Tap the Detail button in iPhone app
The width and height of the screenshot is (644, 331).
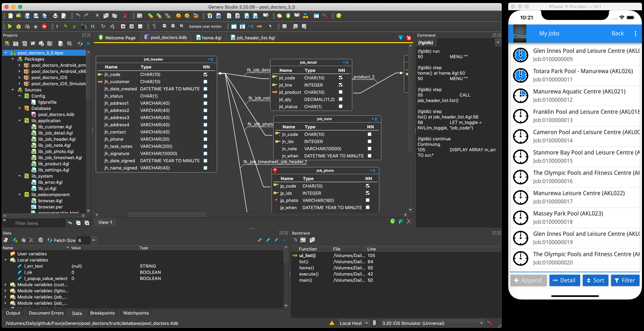[564, 280]
